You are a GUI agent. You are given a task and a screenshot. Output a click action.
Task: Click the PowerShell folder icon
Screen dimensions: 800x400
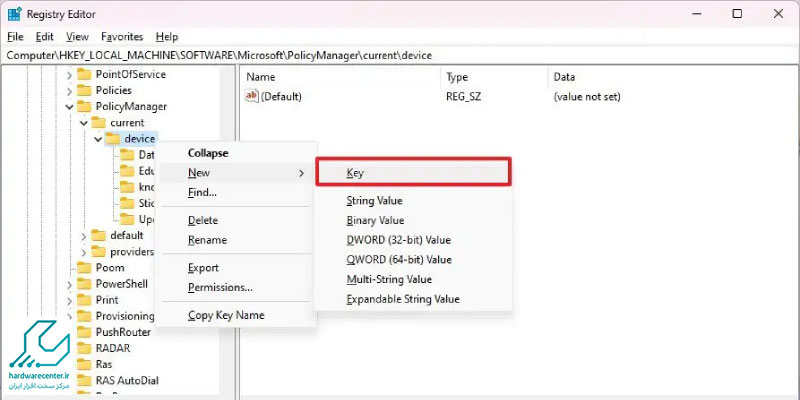click(x=84, y=284)
